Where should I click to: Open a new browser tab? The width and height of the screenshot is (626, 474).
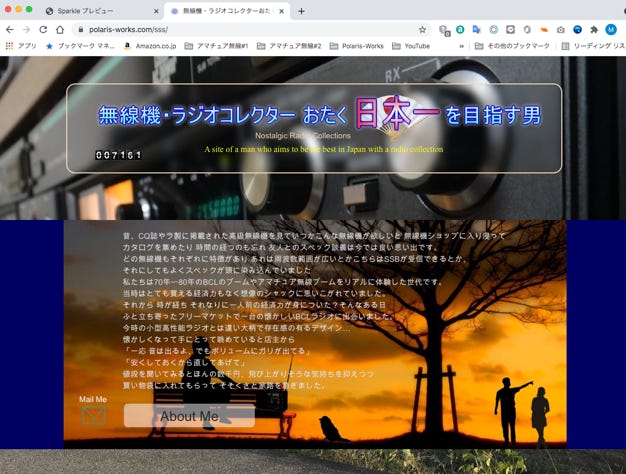pos(300,11)
